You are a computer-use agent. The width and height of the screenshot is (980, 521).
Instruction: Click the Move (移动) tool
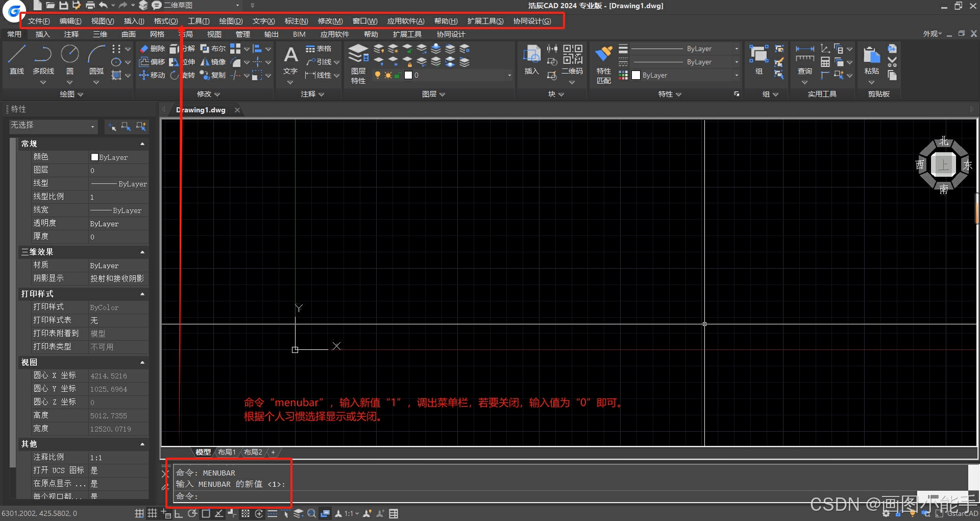click(153, 75)
